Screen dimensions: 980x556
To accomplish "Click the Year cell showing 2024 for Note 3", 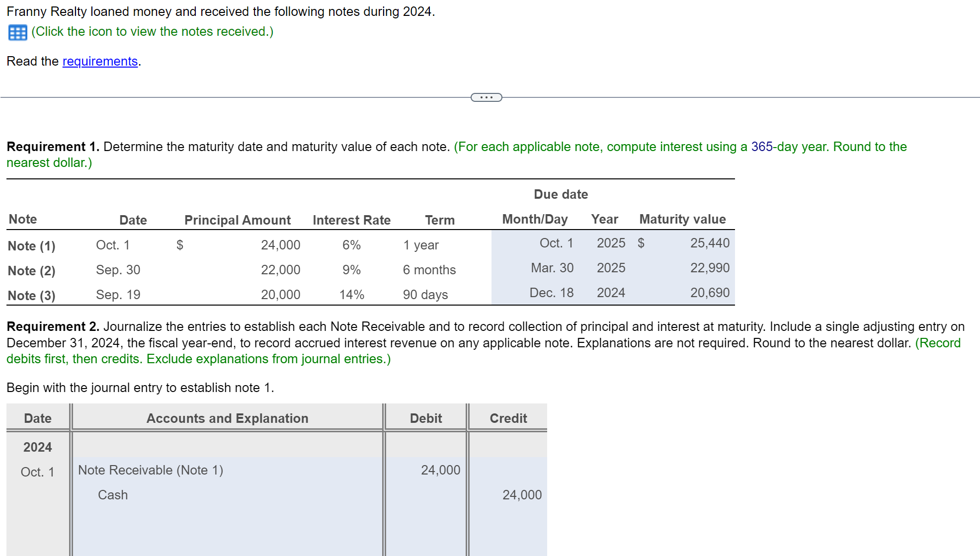I will pyautogui.click(x=610, y=293).
